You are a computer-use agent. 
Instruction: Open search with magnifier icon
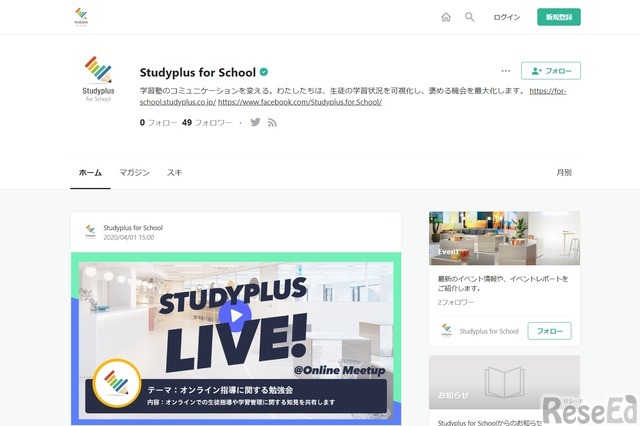pyautogui.click(x=470, y=17)
